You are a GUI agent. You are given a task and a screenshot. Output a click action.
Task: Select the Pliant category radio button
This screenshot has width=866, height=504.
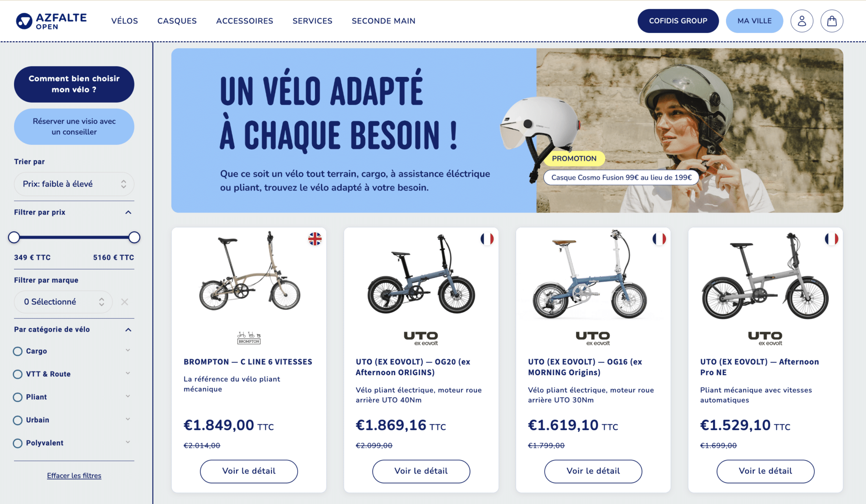[18, 397]
